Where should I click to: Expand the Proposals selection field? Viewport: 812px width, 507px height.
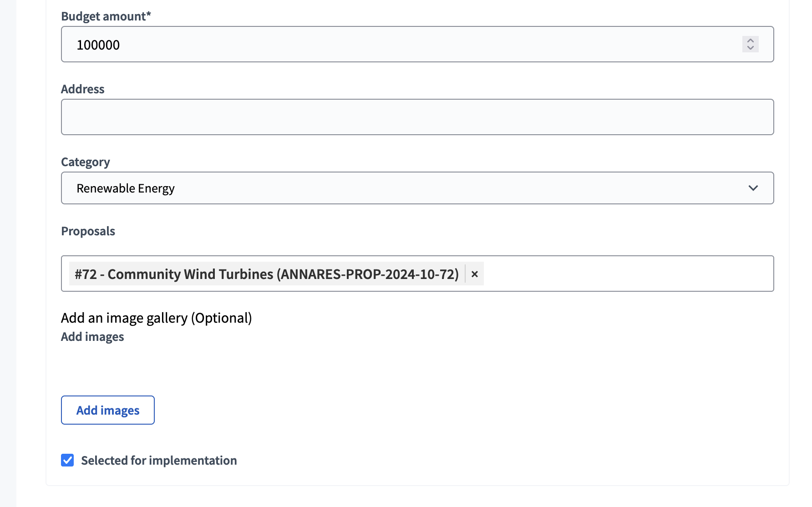click(592, 274)
